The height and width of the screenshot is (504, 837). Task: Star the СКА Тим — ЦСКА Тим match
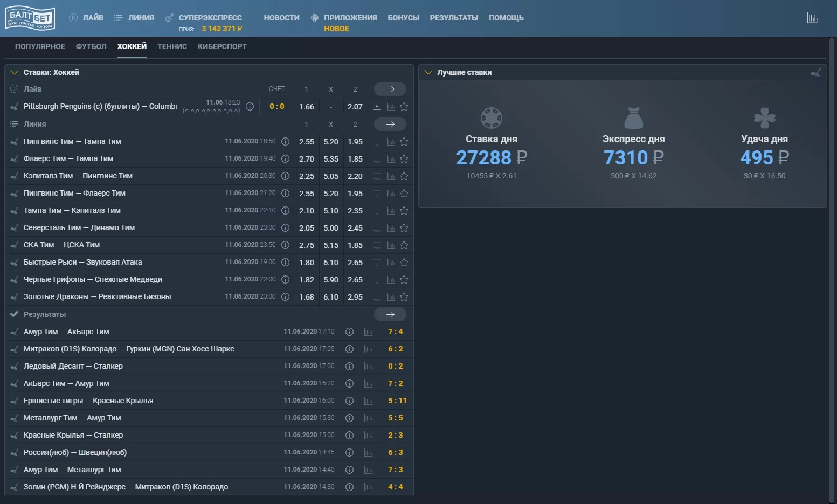(404, 245)
